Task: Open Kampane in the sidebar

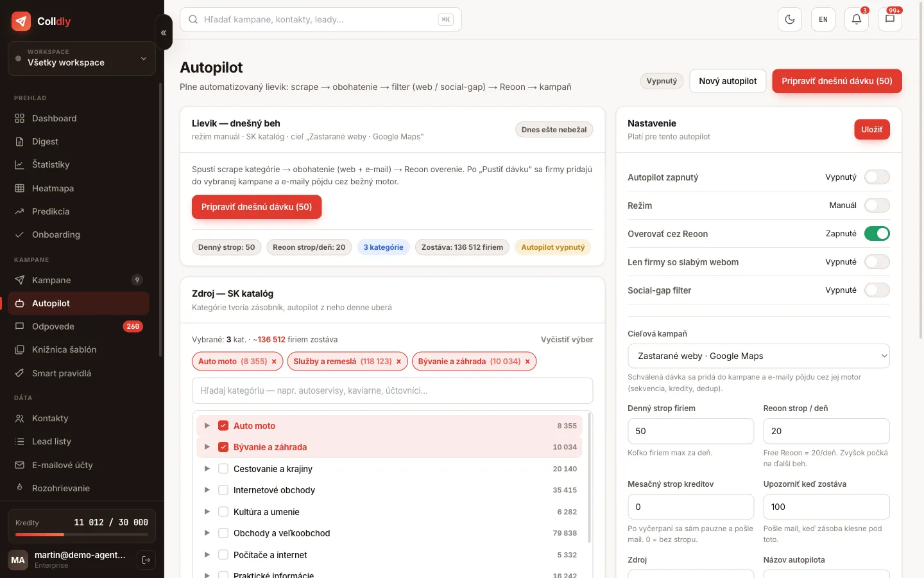Action: (78, 280)
